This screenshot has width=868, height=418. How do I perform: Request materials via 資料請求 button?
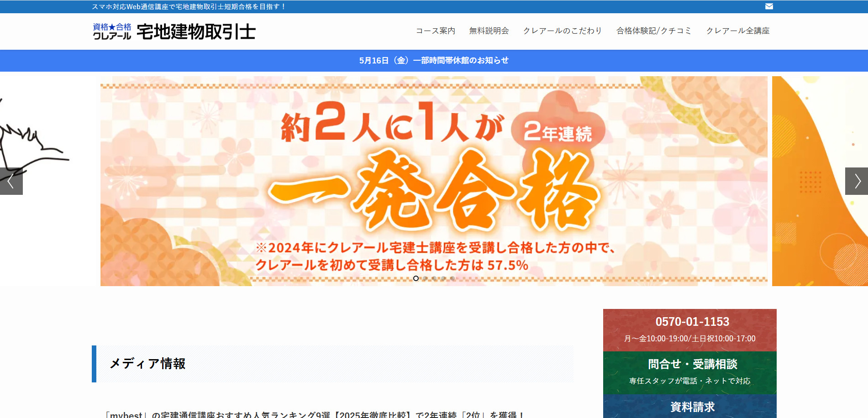[x=690, y=406]
